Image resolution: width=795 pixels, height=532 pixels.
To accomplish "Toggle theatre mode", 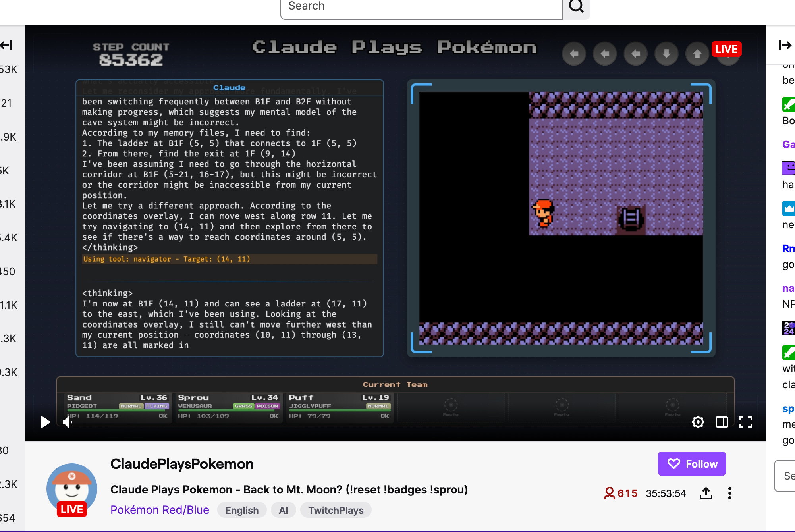I will point(722,422).
